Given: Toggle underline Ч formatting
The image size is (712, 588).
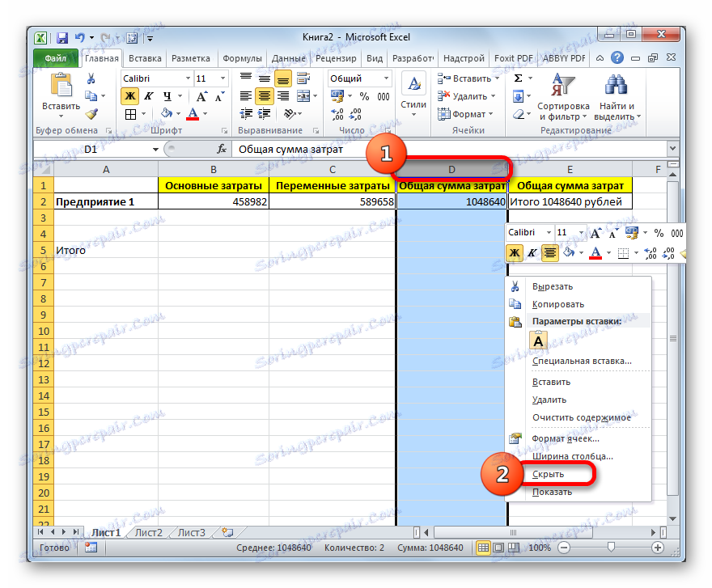Looking at the screenshot, I should 167,95.
